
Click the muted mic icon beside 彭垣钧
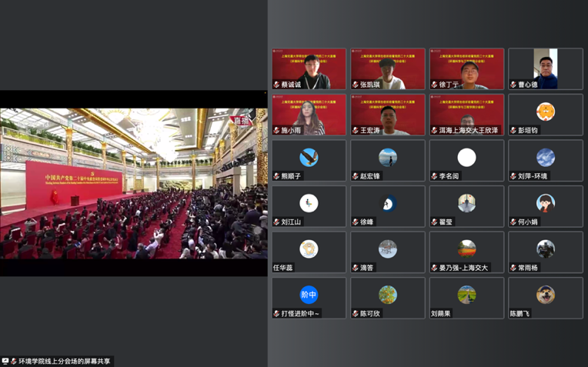[513, 131]
